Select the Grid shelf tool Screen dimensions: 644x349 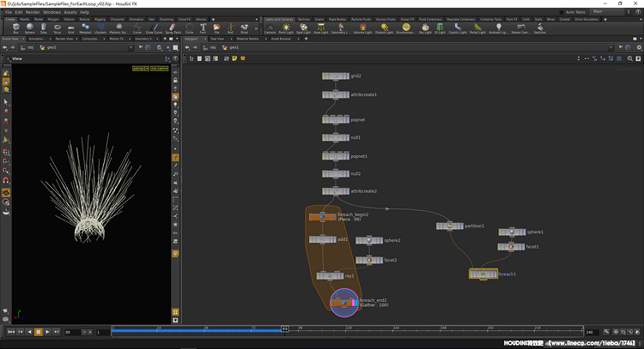pyautogui.click(x=71, y=28)
